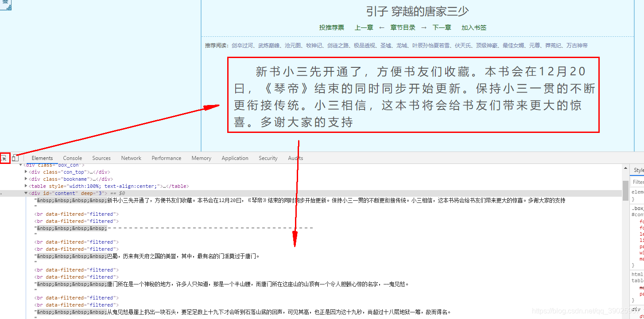
Task: Switch to the Elements tab
Action: (42, 158)
